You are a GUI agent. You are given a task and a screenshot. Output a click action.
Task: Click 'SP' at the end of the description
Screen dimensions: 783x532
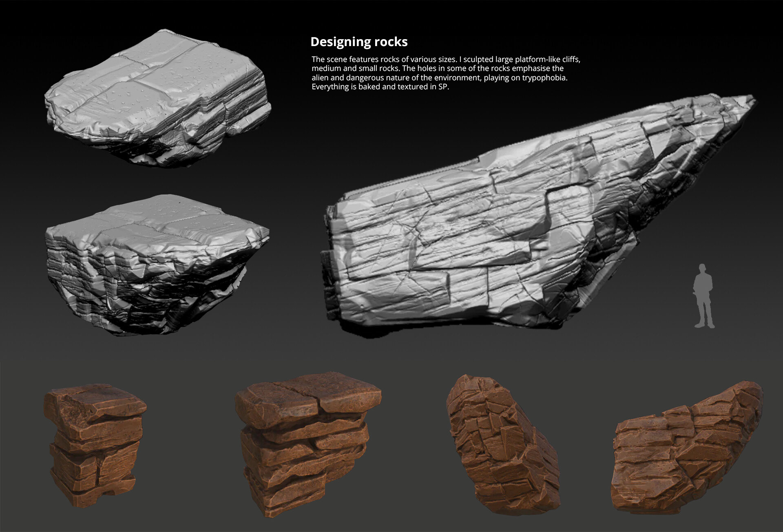(443, 87)
